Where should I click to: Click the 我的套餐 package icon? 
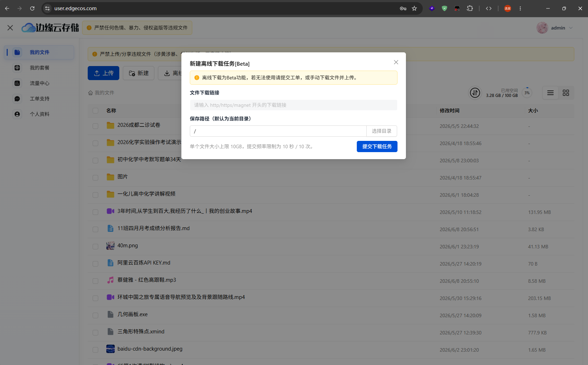pos(17,68)
